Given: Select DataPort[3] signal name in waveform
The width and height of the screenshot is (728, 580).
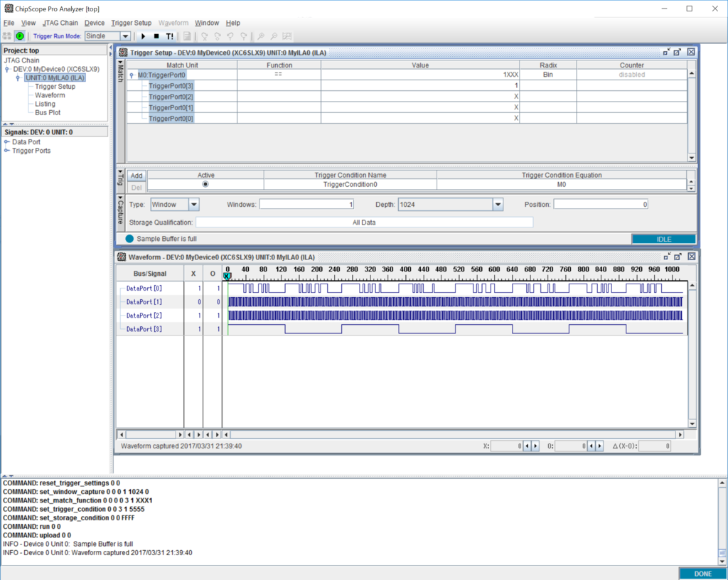Looking at the screenshot, I should tap(144, 329).
